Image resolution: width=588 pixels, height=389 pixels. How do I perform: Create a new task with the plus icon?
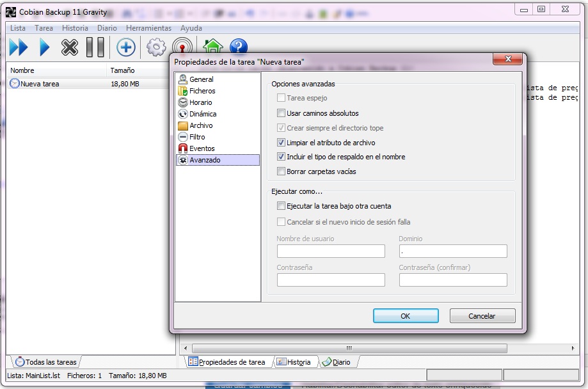pyautogui.click(x=126, y=47)
